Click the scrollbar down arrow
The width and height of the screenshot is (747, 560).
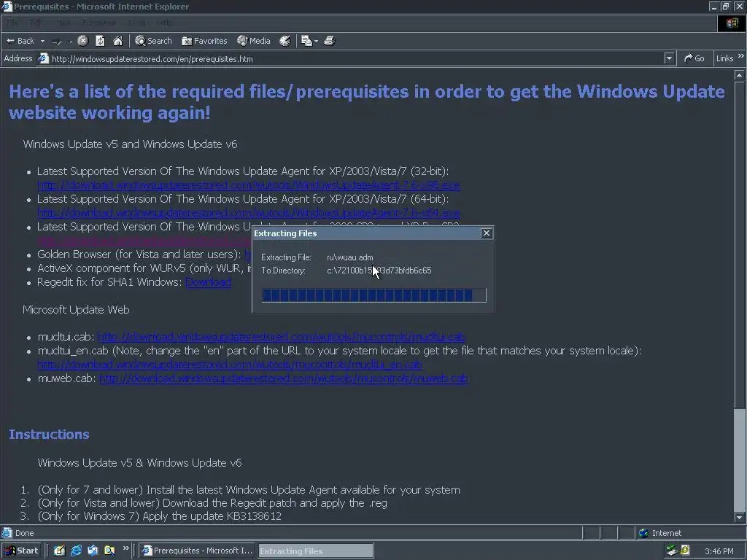739,517
